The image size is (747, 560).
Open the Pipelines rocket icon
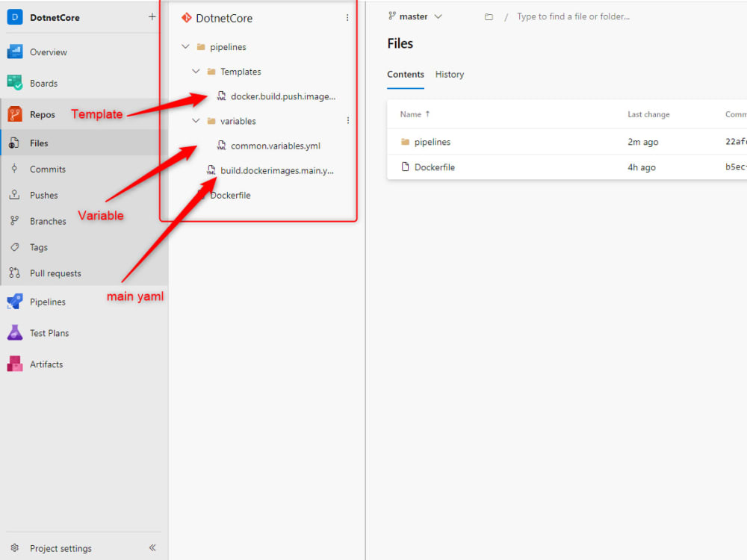[x=16, y=301]
